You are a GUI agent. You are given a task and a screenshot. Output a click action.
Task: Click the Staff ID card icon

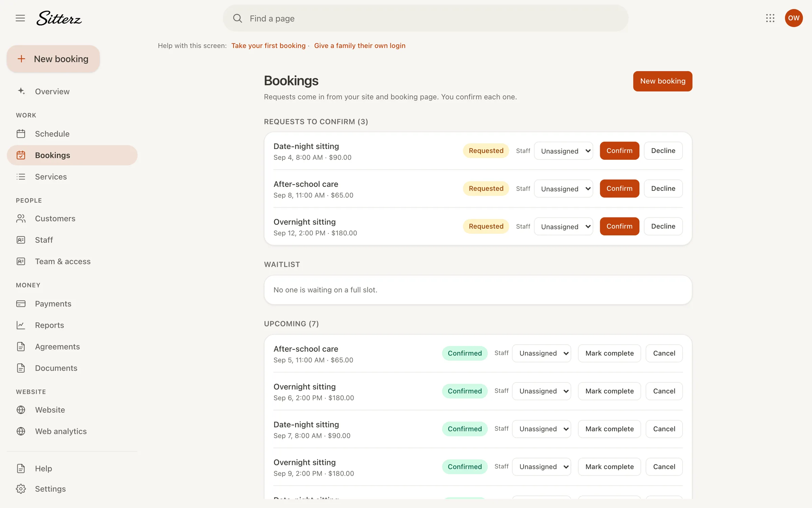pos(21,240)
